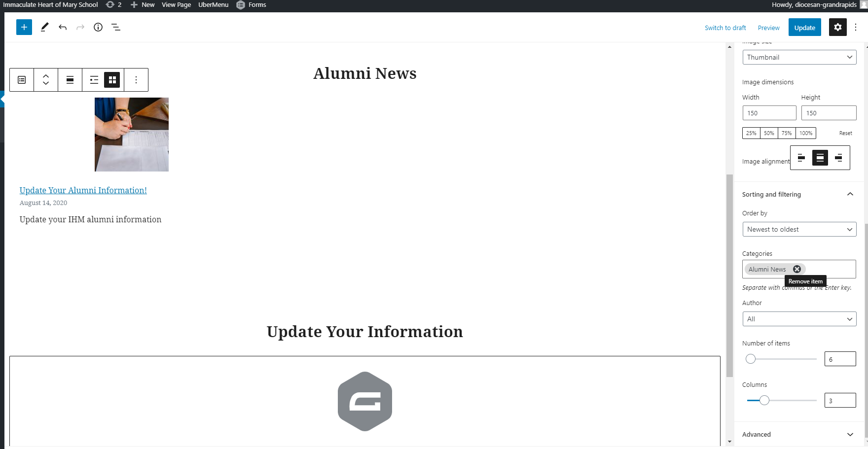Screen dimensions: 868x449
Task: Click the blue add block plus button
Action: [x=24, y=27]
